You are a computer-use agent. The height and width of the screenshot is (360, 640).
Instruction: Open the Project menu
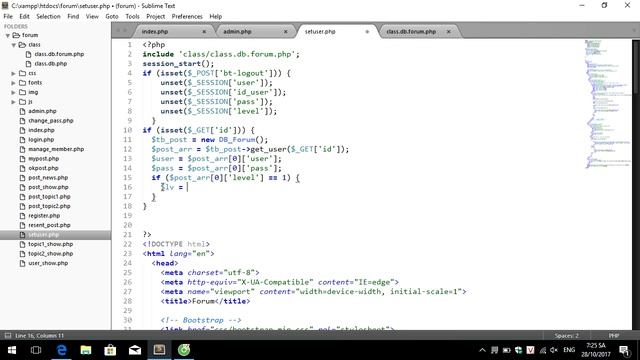156,16
